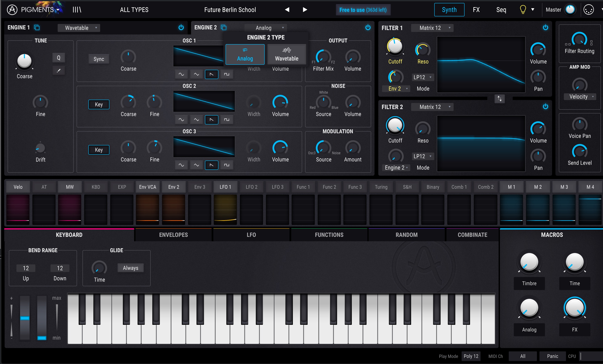Open the preset browser library icon
603x364 pixels.
[77, 10]
